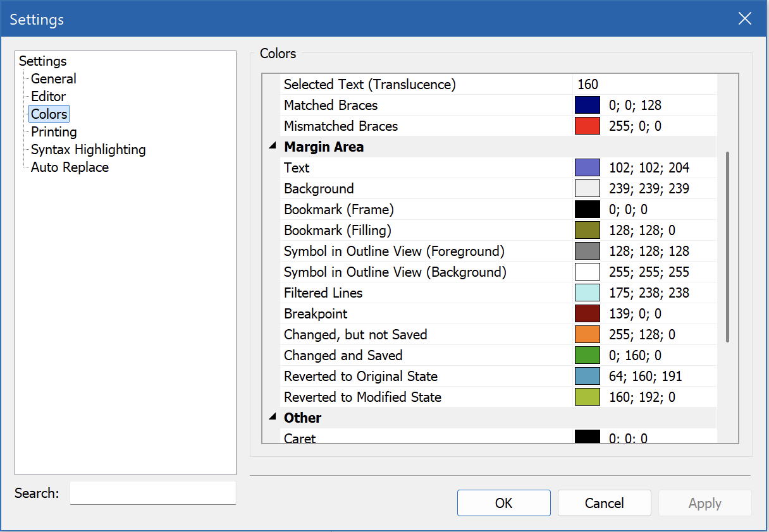Image resolution: width=769 pixels, height=532 pixels.
Task: Click the colors list vertical scrollbar thumb
Action: [728, 246]
